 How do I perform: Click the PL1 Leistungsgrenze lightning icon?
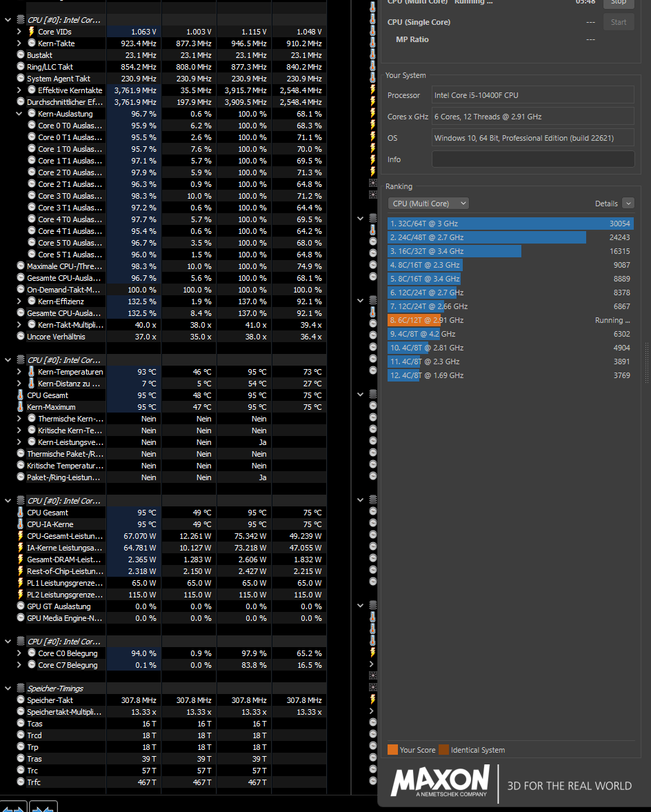click(21, 582)
